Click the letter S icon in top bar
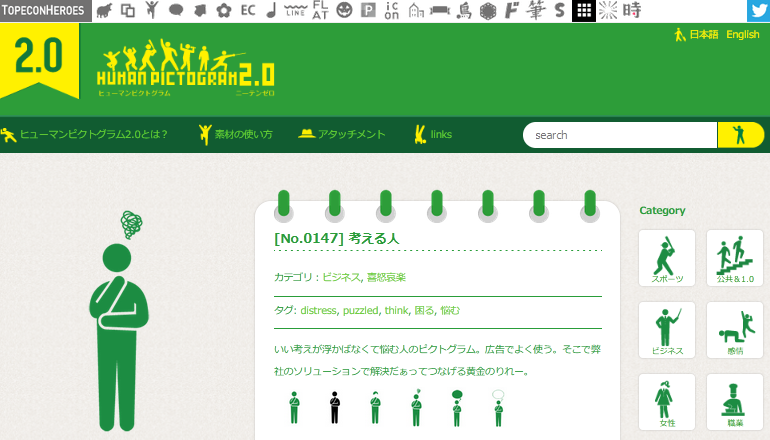Screen dimensions: 770x440 tap(559, 10)
